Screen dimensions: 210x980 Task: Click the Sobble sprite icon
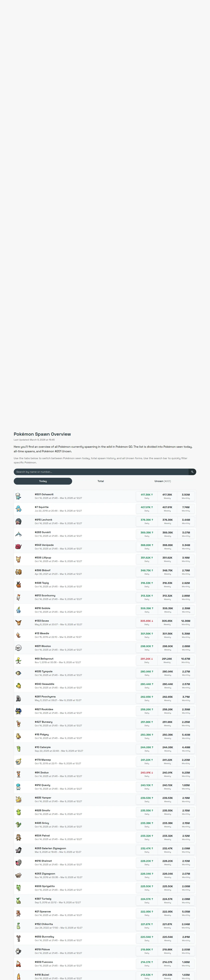pyautogui.click(x=18, y=610)
